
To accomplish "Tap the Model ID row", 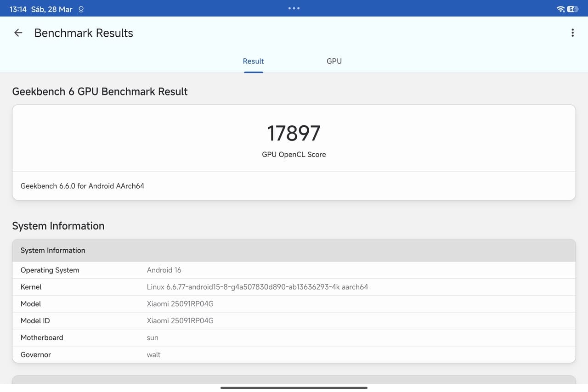I will pos(294,321).
